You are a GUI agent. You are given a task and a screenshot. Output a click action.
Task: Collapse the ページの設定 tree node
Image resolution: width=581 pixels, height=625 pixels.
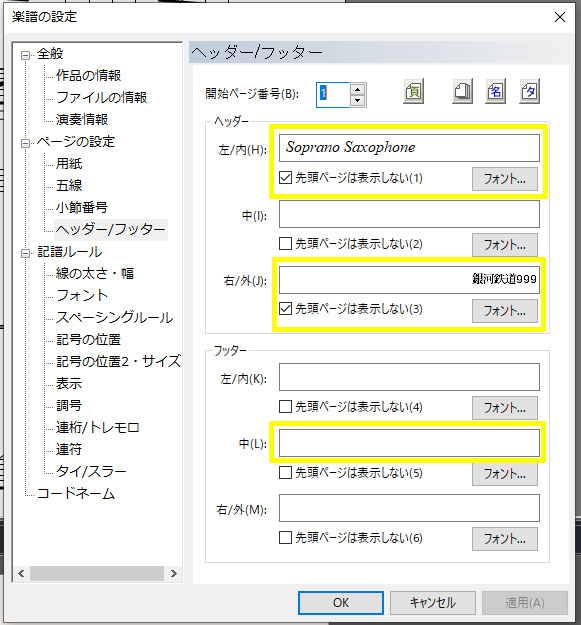(26, 143)
